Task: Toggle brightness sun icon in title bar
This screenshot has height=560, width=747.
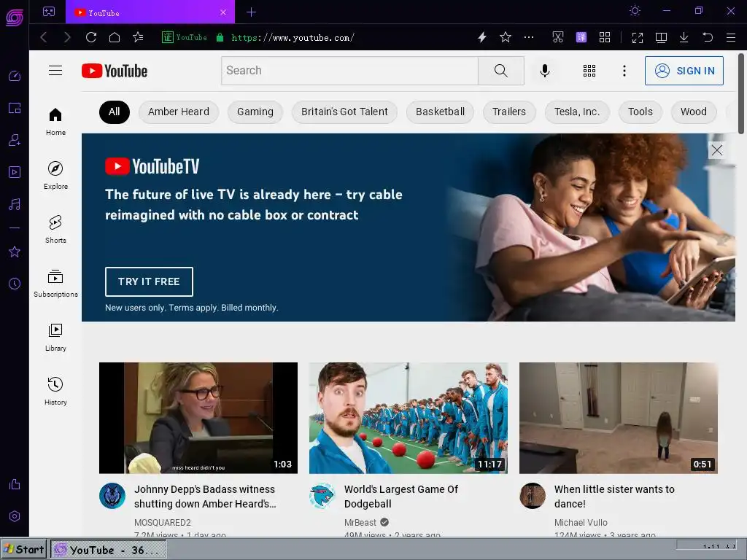Action: pyautogui.click(x=635, y=10)
